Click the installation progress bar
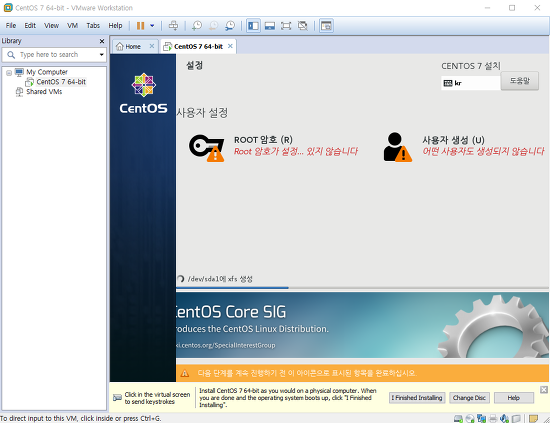 [x=362, y=288]
